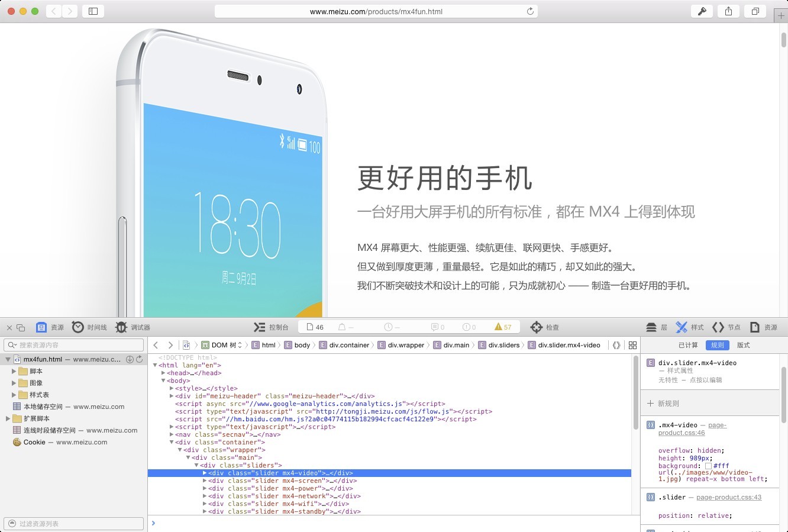Show the 57 warnings in console
The image size is (788, 532).
[503, 327]
